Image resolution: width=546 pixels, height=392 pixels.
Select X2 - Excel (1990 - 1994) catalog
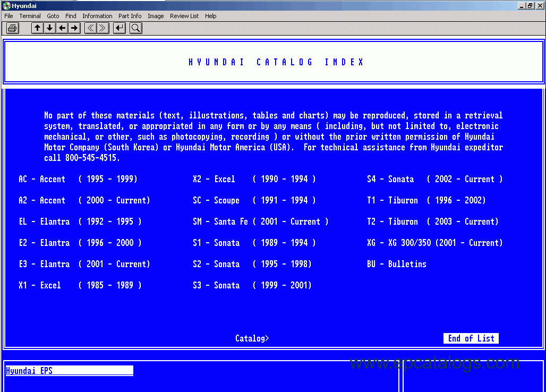click(x=254, y=180)
